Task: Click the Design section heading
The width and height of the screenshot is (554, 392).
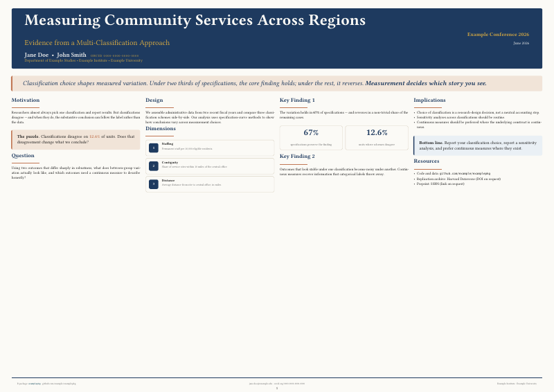Action: 154,100
